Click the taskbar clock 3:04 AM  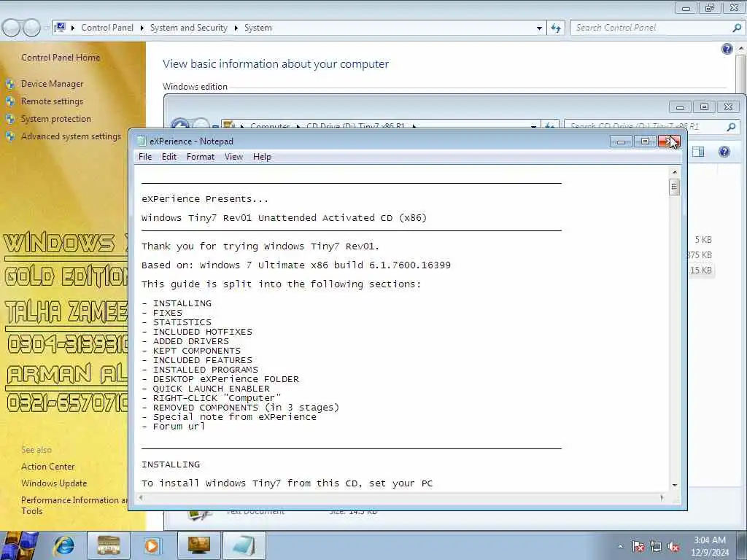709,540
